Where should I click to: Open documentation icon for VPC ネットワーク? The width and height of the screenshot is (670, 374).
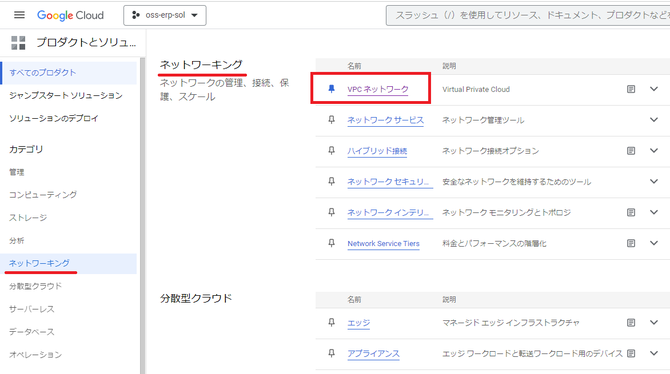(631, 89)
